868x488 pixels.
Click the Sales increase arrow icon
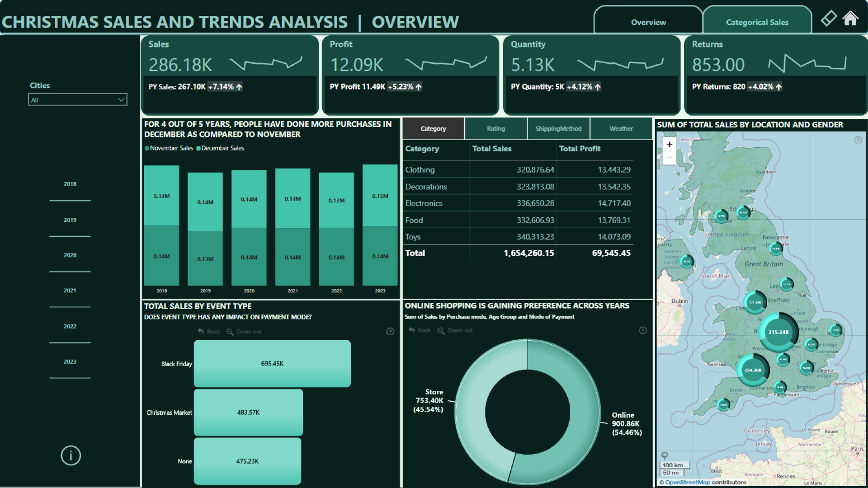point(239,87)
